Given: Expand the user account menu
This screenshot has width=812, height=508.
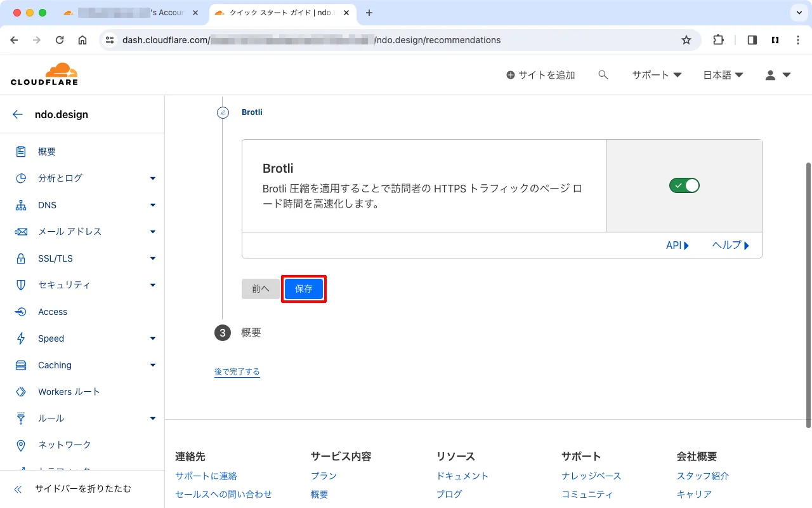Looking at the screenshot, I should coord(778,75).
